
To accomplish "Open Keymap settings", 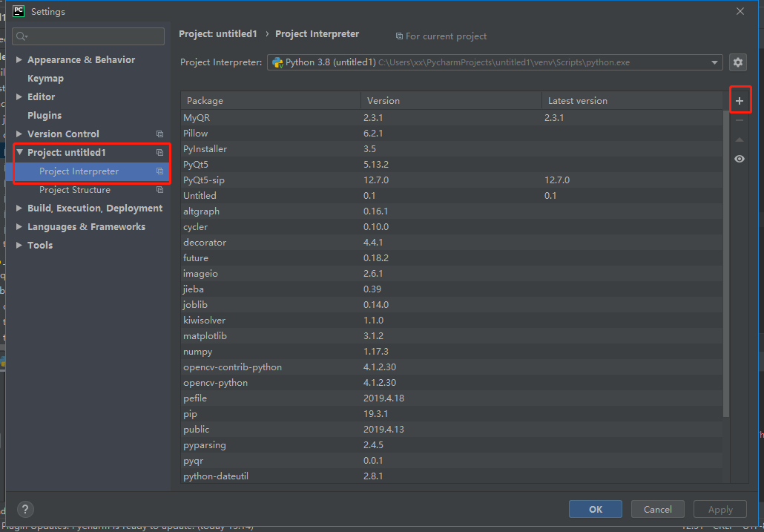I will [x=45, y=79].
